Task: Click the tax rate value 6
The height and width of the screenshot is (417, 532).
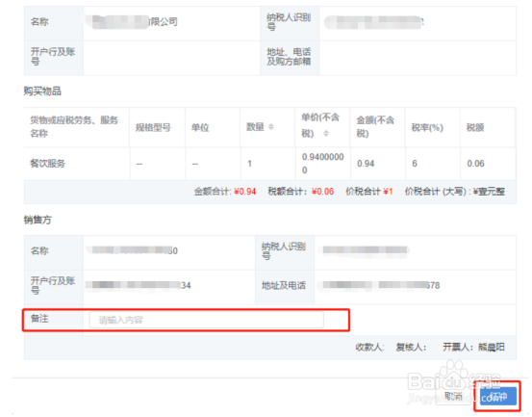Action: (x=415, y=164)
